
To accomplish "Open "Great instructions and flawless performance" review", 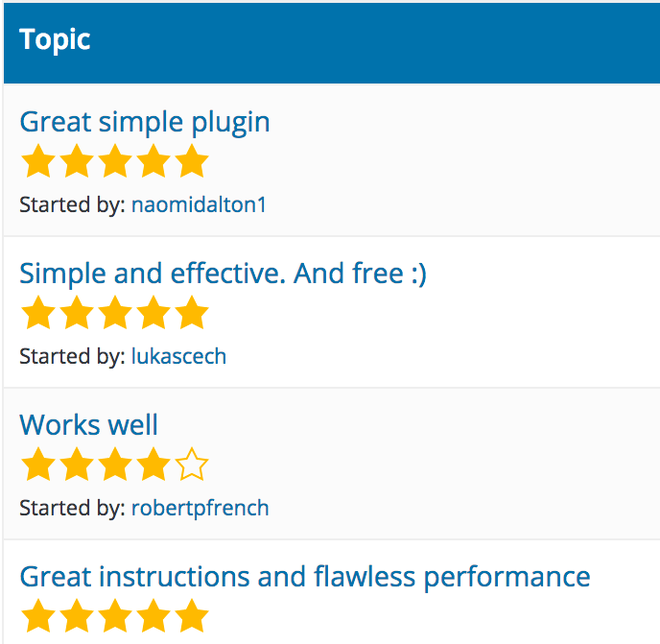I will [x=304, y=577].
